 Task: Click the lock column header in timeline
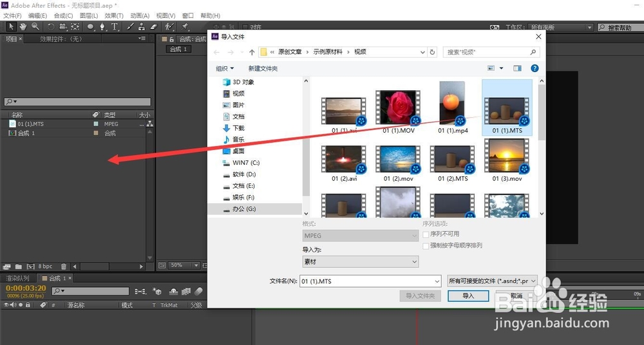(x=28, y=304)
